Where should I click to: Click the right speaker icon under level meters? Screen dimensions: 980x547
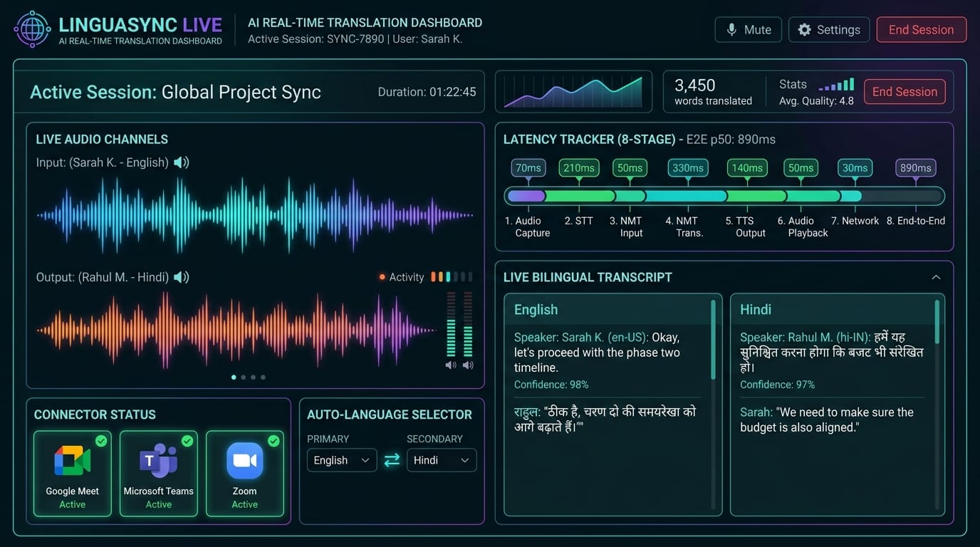click(468, 365)
